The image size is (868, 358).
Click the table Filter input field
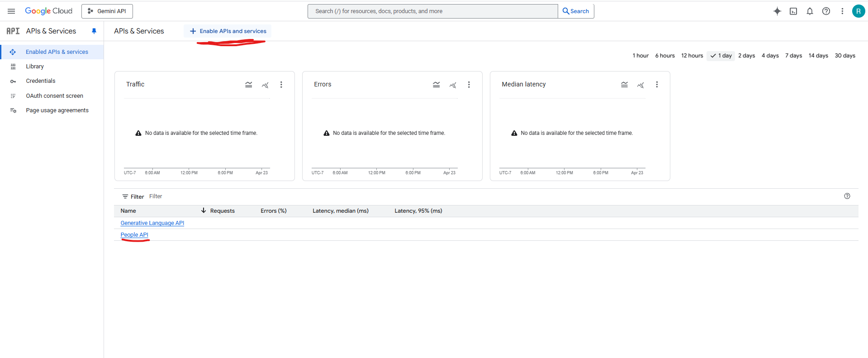(x=271, y=196)
